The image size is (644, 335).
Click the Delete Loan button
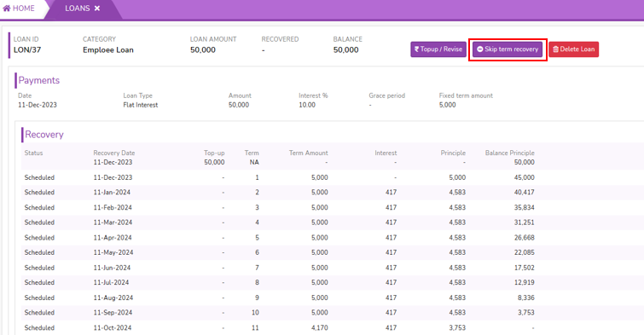574,49
